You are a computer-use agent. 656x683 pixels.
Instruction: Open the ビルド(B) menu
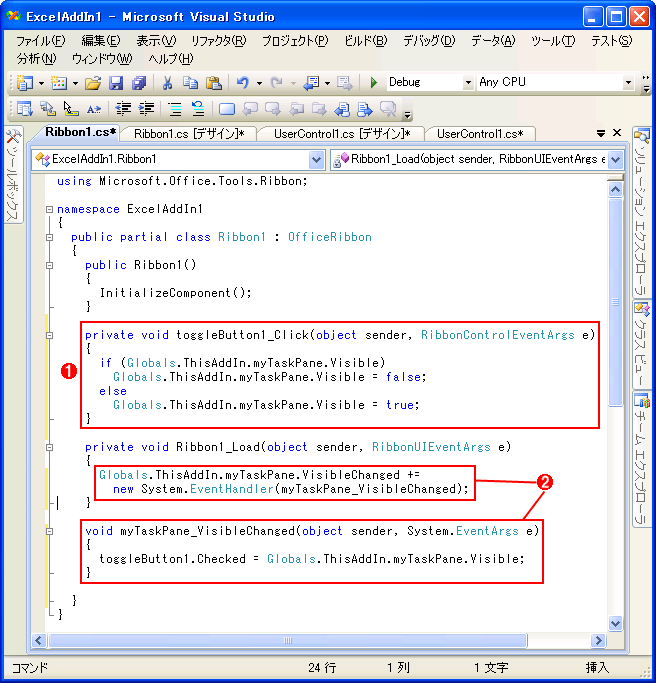365,41
